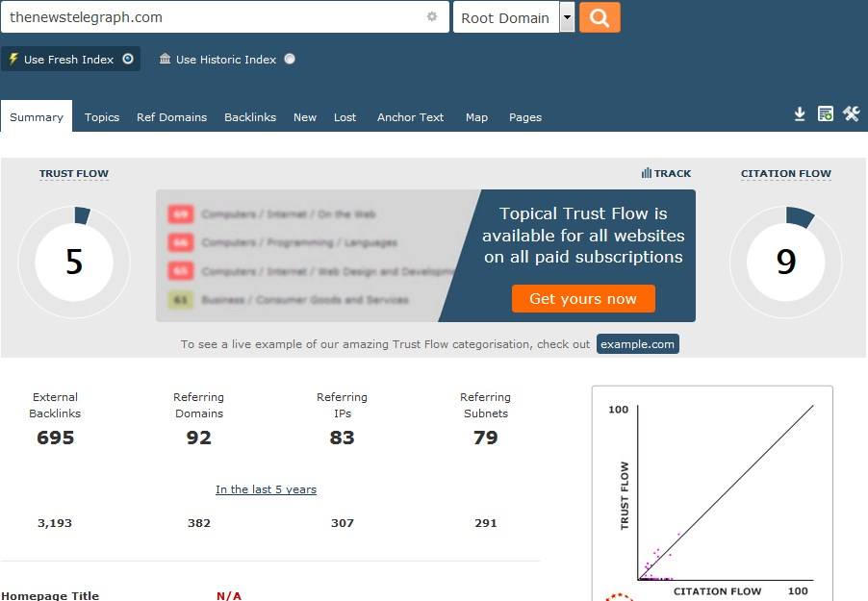Click the Referring IPs value 83
This screenshot has width=868, height=601.
(343, 438)
